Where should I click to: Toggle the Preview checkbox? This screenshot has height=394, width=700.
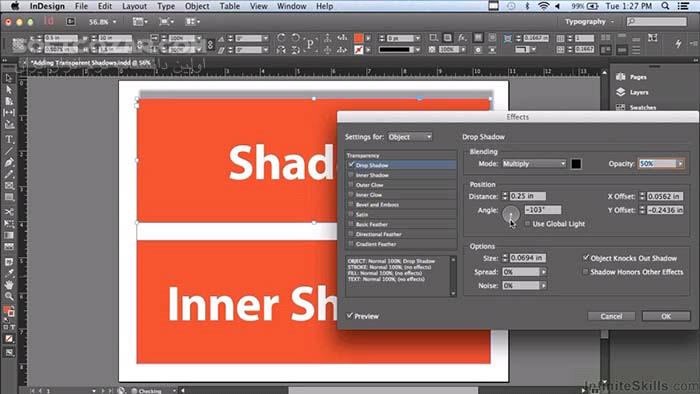[350, 315]
